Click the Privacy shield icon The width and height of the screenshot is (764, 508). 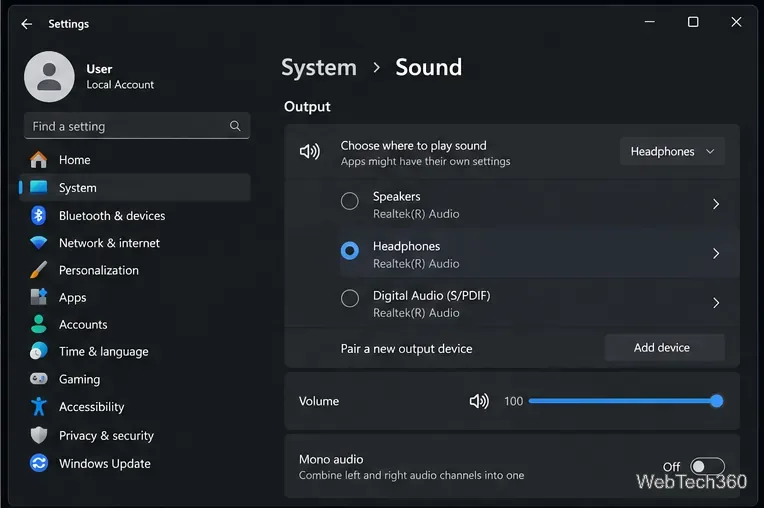pos(38,435)
